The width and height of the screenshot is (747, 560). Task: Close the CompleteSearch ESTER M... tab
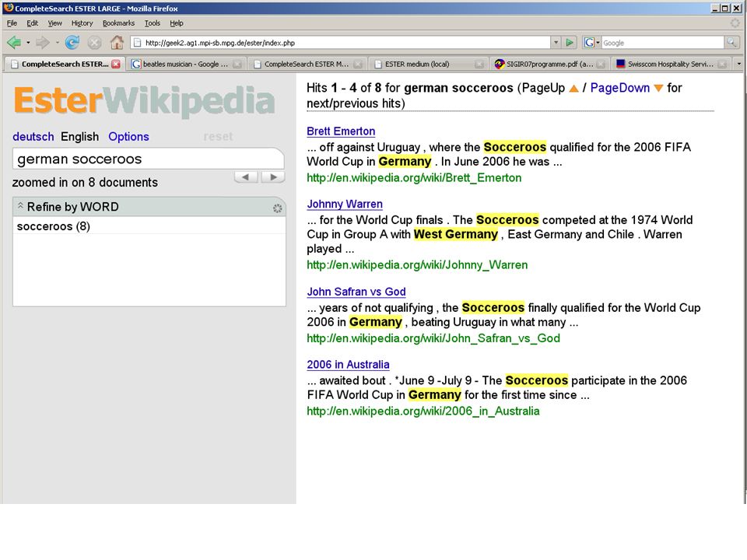point(358,64)
